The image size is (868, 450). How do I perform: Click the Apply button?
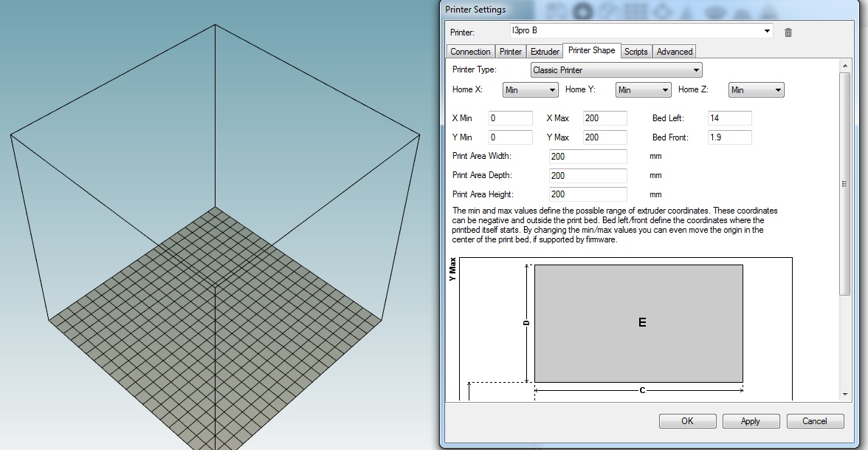pos(751,421)
